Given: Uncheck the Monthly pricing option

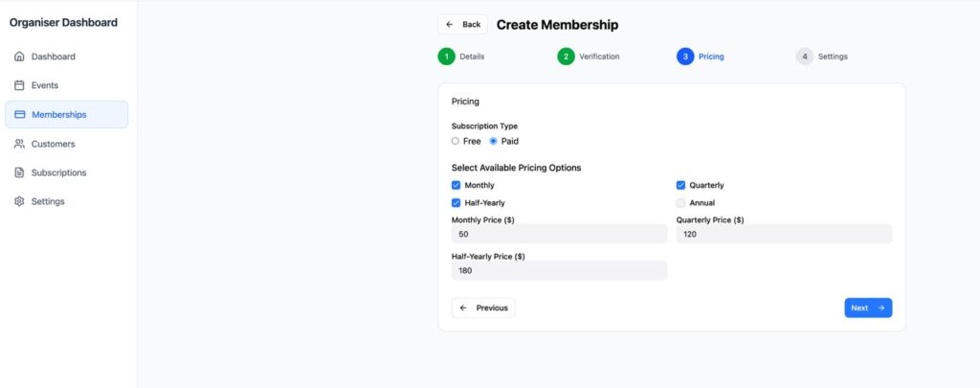Looking at the screenshot, I should tap(457, 185).
